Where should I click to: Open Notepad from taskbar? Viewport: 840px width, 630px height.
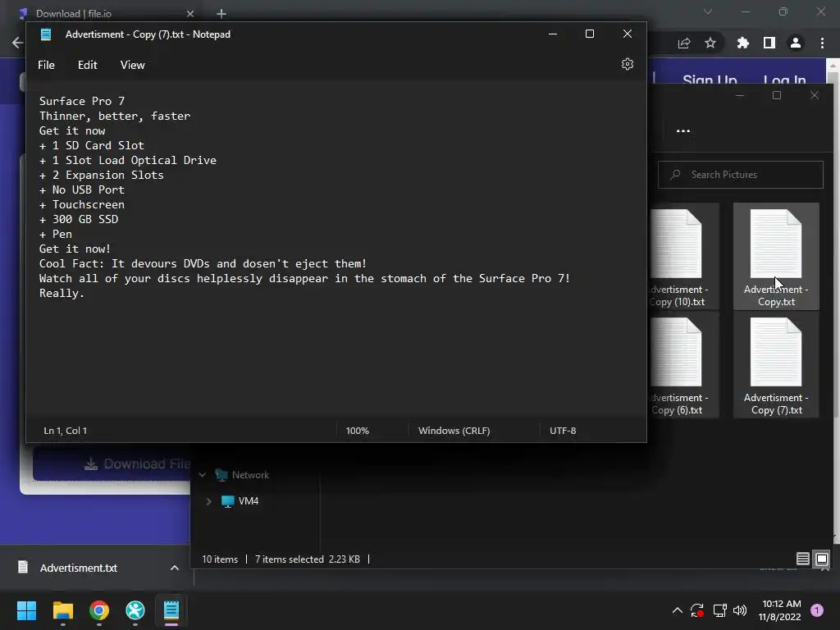(x=171, y=610)
